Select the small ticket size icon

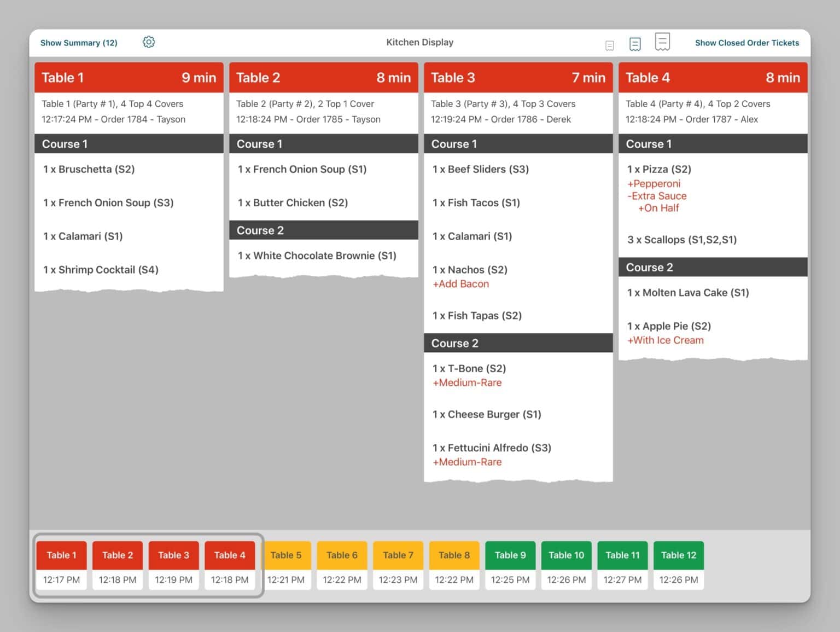coord(610,45)
